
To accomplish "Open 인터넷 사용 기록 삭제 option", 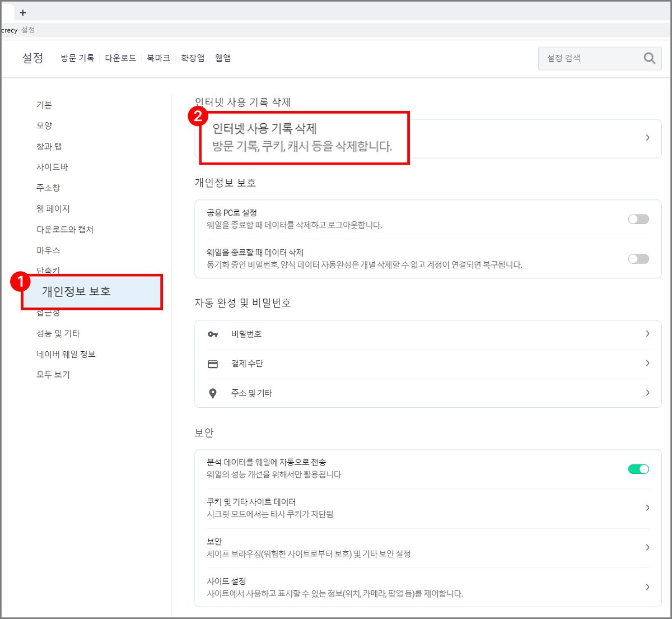I will [x=302, y=137].
